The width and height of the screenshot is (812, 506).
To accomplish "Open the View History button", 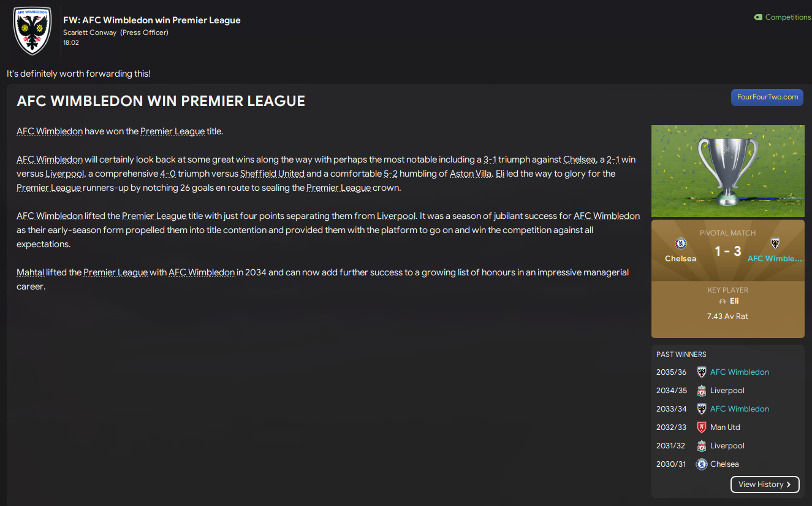I will click(x=765, y=485).
